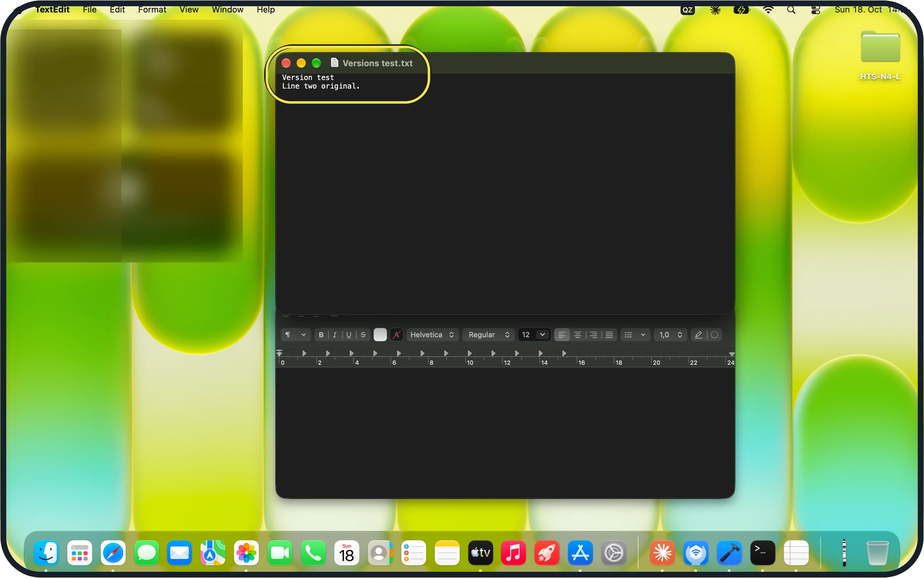Screen dimensions: 924x578
Task: Select center text alignment
Action: [577, 335]
